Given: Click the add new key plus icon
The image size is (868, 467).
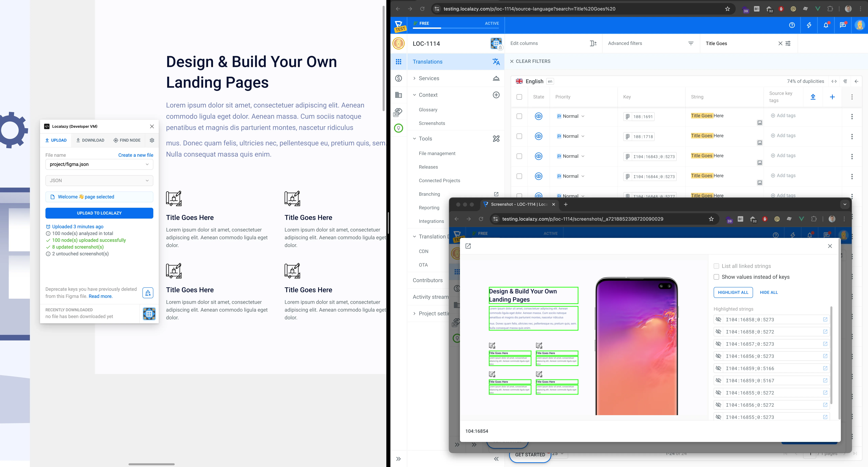Looking at the screenshot, I should pos(832,97).
